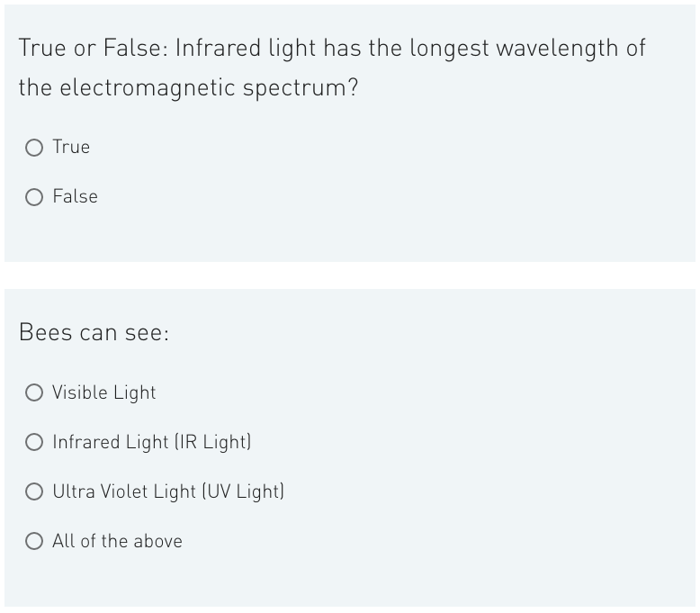This screenshot has width=700, height=613.
Task: Click the 'False' answer label text
Action: coord(75,196)
